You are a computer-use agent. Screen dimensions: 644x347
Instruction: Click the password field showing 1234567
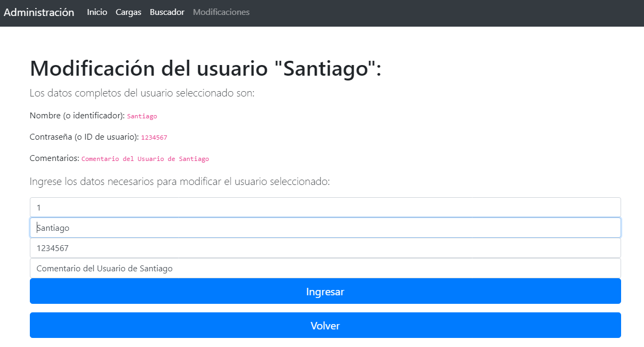(325, 247)
